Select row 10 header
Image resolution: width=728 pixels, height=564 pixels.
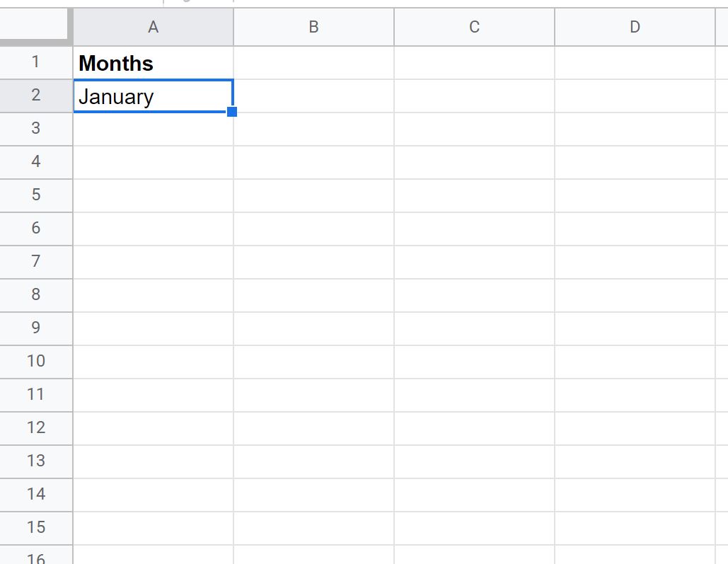click(x=36, y=362)
